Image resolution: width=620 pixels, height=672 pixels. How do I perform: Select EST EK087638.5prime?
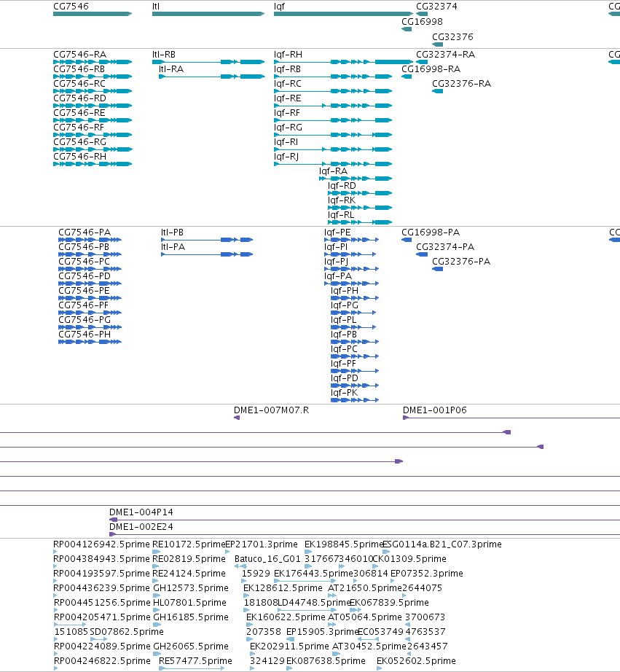click(289, 668)
